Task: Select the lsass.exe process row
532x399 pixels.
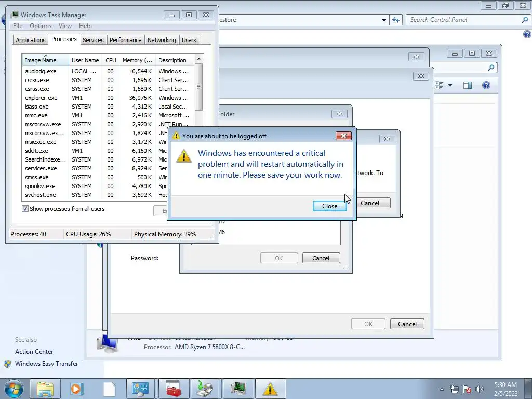Action: tap(108, 107)
